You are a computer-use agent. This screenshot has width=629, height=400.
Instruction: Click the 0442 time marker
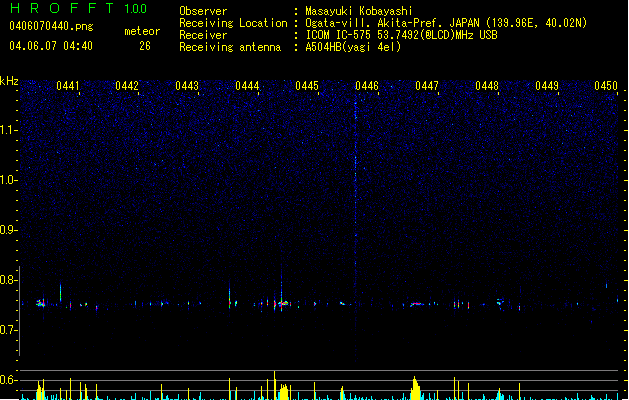tap(127, 86)
